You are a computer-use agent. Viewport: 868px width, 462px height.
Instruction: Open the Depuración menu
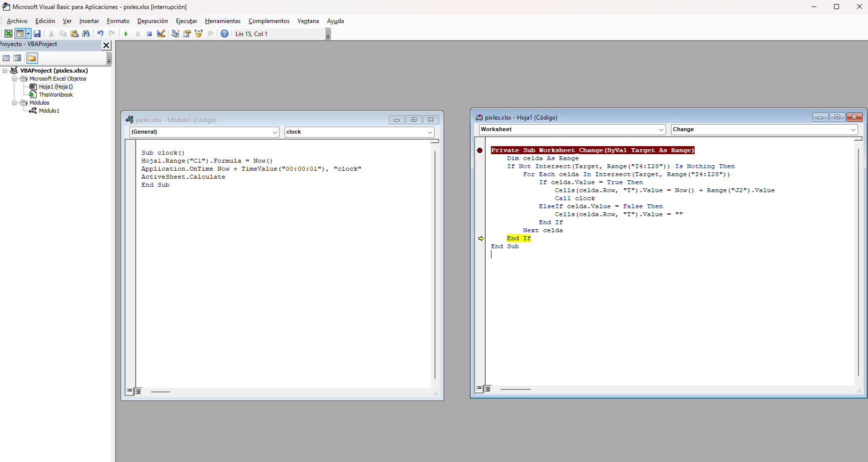point(152,21)
